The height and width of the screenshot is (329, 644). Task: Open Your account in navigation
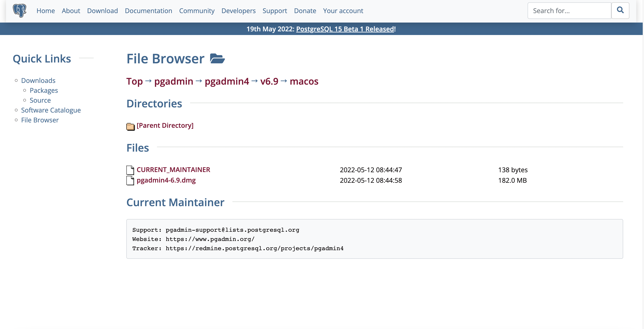point(343,11)
